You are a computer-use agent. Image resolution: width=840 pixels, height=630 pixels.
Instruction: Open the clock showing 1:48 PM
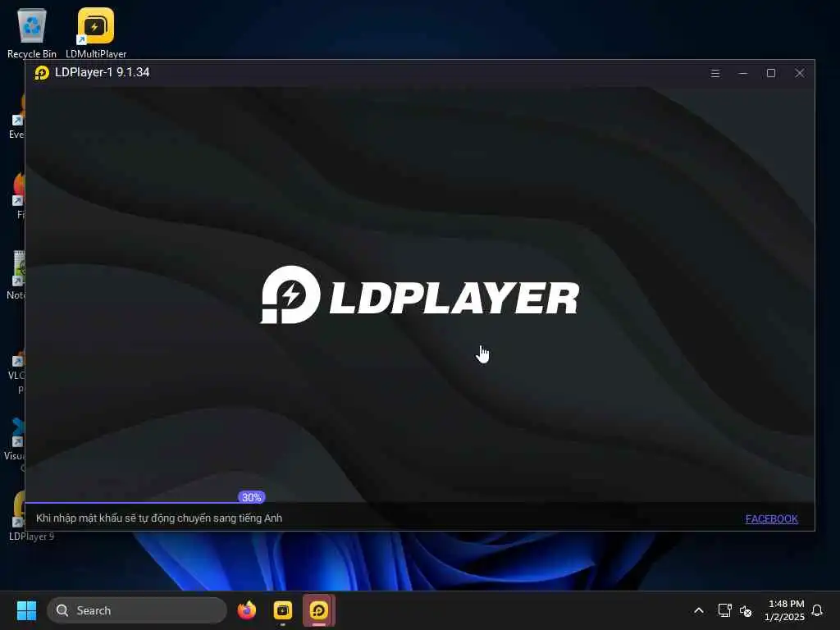[784, 610]
